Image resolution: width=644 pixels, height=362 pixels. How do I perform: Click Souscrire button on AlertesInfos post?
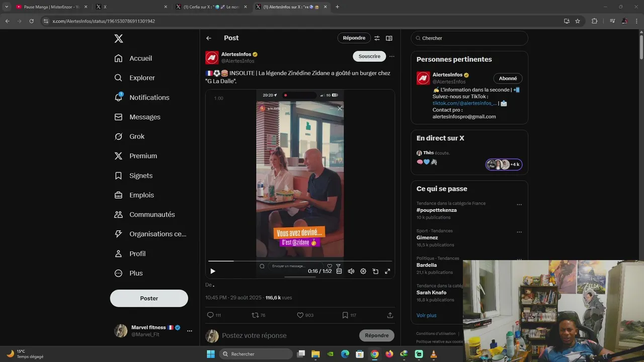pyautogui.click(x=369, y=56)
